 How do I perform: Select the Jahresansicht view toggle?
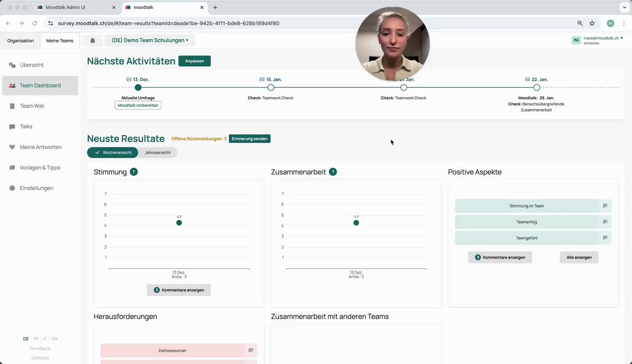[158, 153]
